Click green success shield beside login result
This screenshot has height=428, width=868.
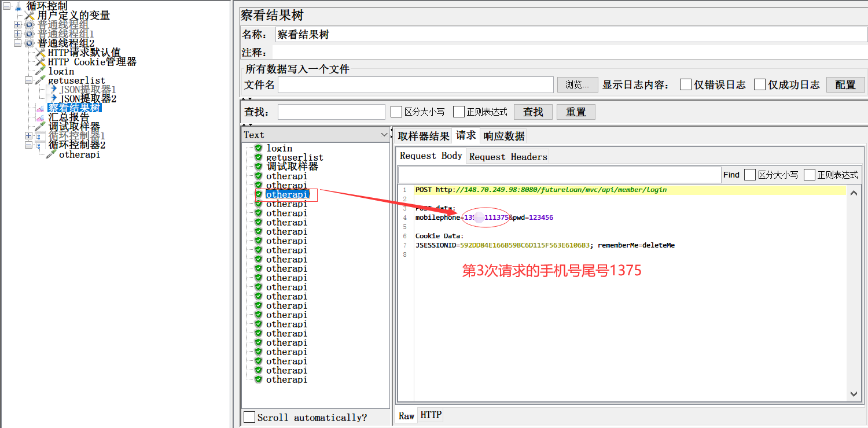point(259,148)
